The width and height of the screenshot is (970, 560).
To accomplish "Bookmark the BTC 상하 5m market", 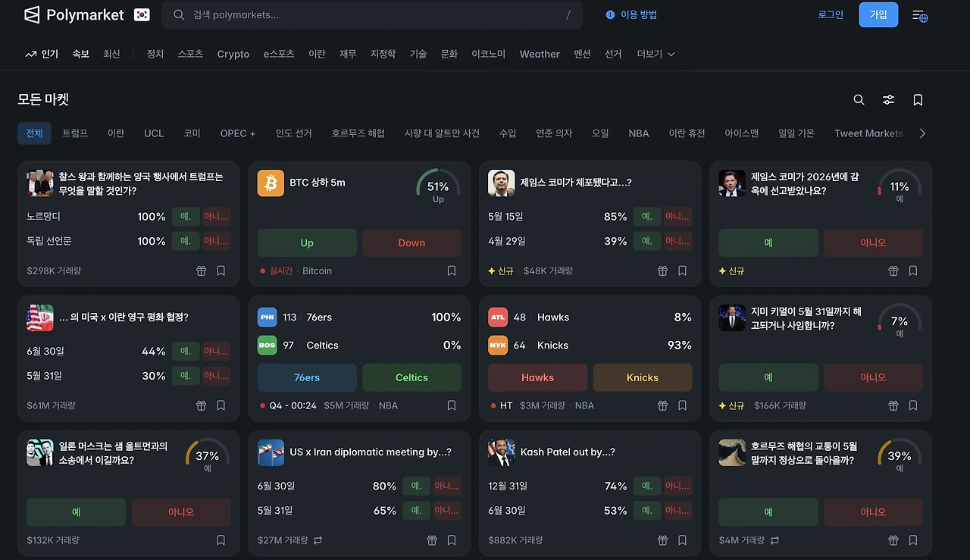I will 452,271.
